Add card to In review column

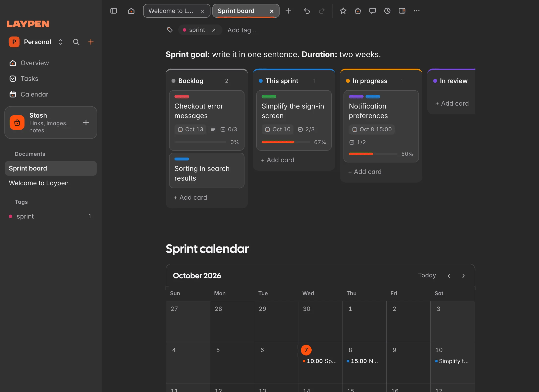tap(452, 103)
